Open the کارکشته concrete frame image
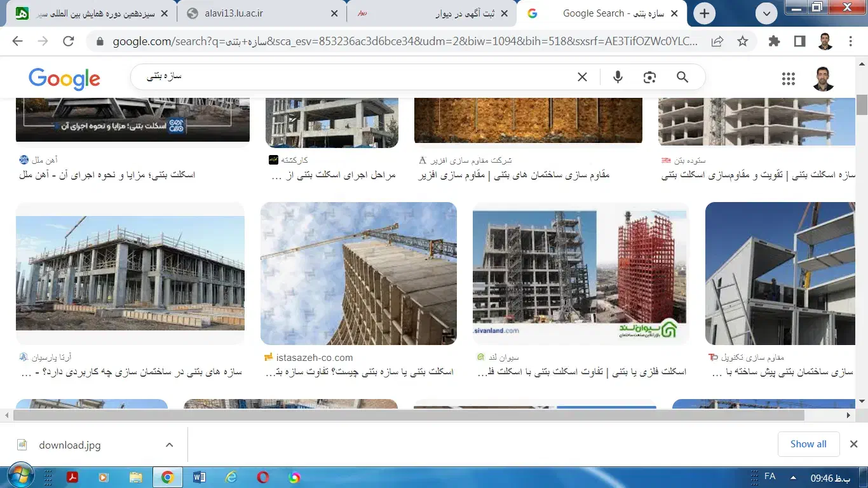 pos(332,123)
